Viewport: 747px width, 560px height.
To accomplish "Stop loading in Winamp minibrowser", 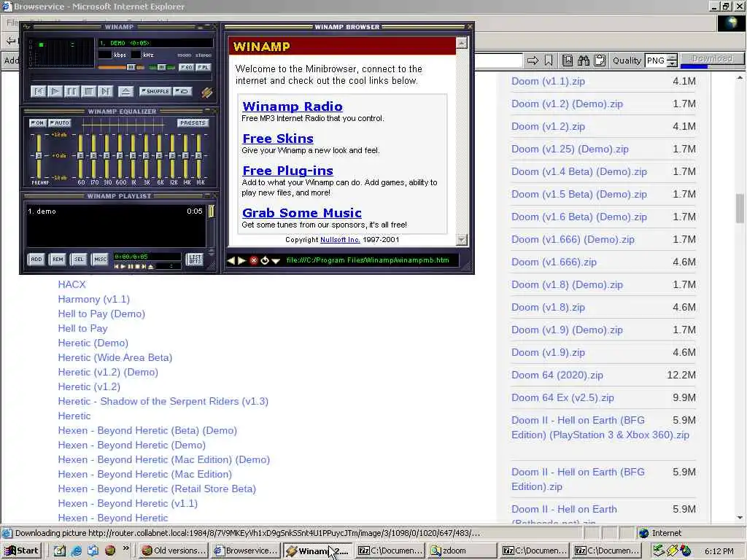I will (253, 260).
